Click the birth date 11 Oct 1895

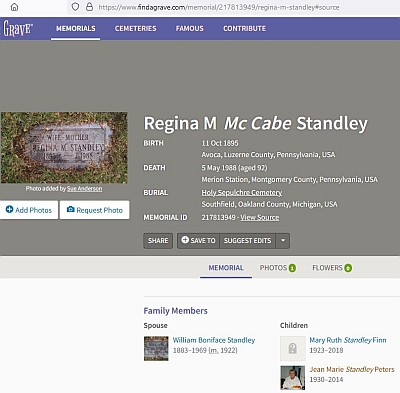coord(220,143)
